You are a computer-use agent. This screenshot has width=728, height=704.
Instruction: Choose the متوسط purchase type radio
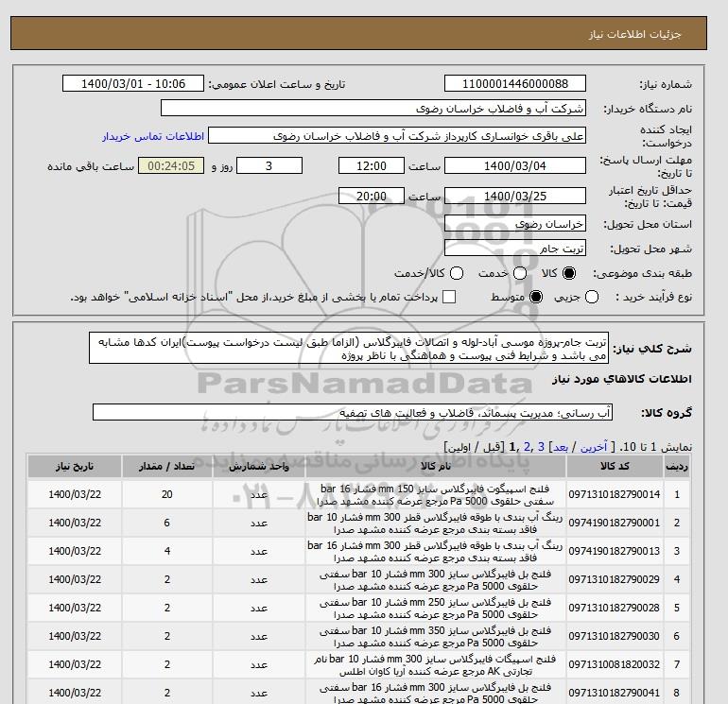(x=536, y=297)
